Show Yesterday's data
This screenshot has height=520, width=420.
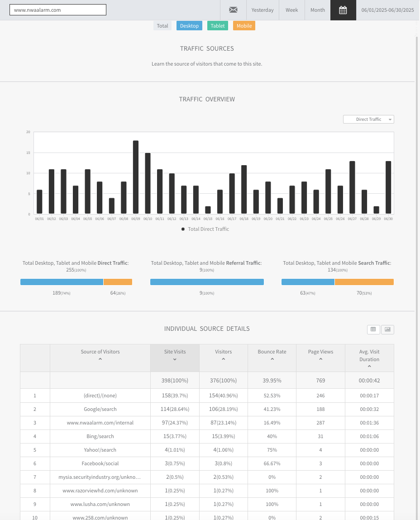click(262, 10)
